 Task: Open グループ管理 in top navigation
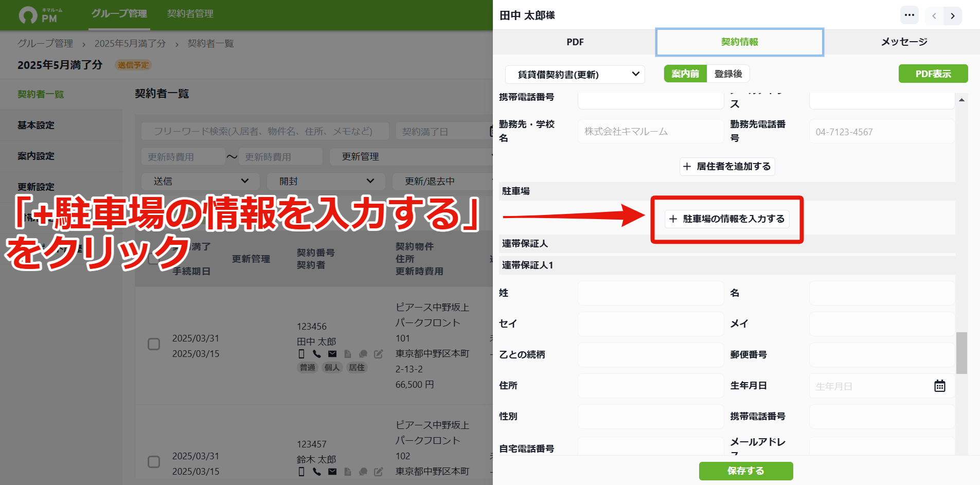(x=119, y=14)
